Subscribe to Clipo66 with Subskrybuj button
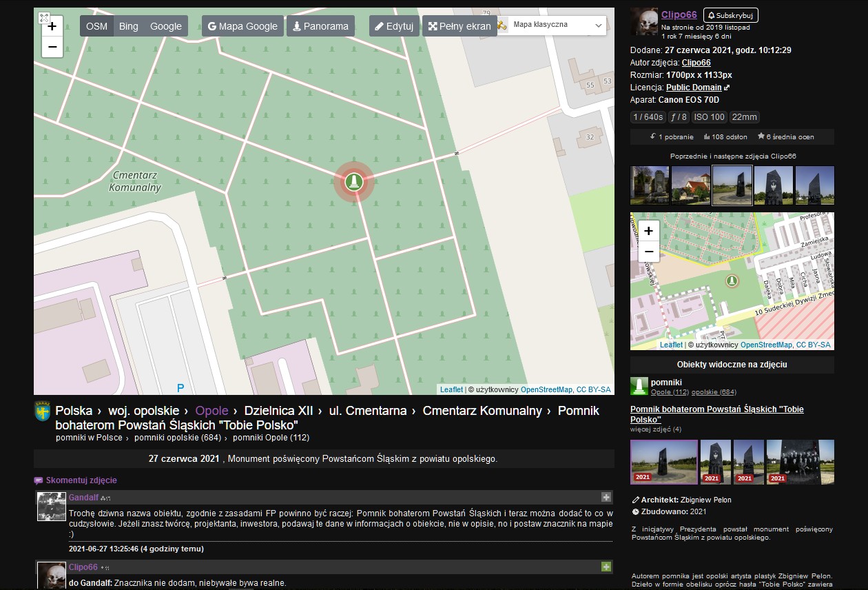The image size is (868, 590). [730, 15]
